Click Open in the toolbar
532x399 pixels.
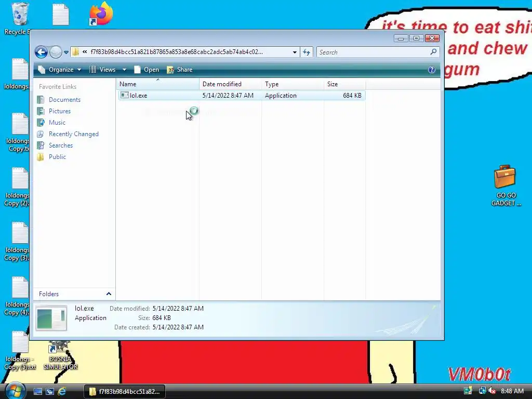point(147,70)
